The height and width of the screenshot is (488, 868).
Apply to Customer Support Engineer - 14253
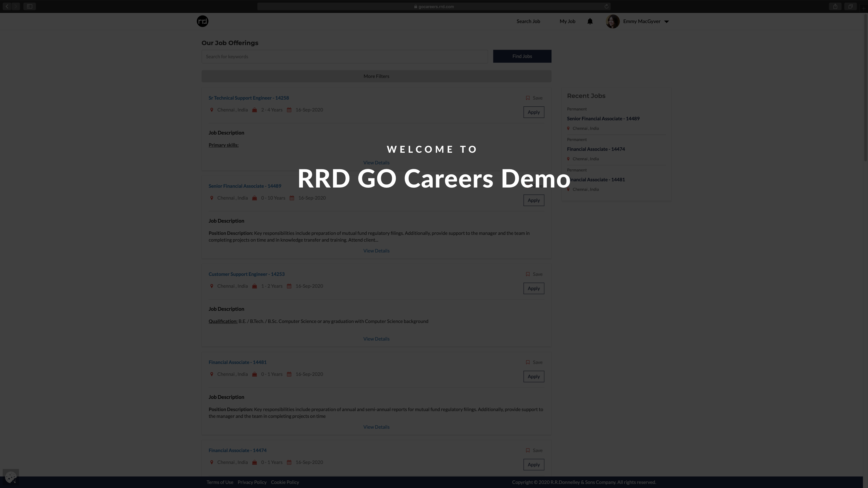click(533, 288)
